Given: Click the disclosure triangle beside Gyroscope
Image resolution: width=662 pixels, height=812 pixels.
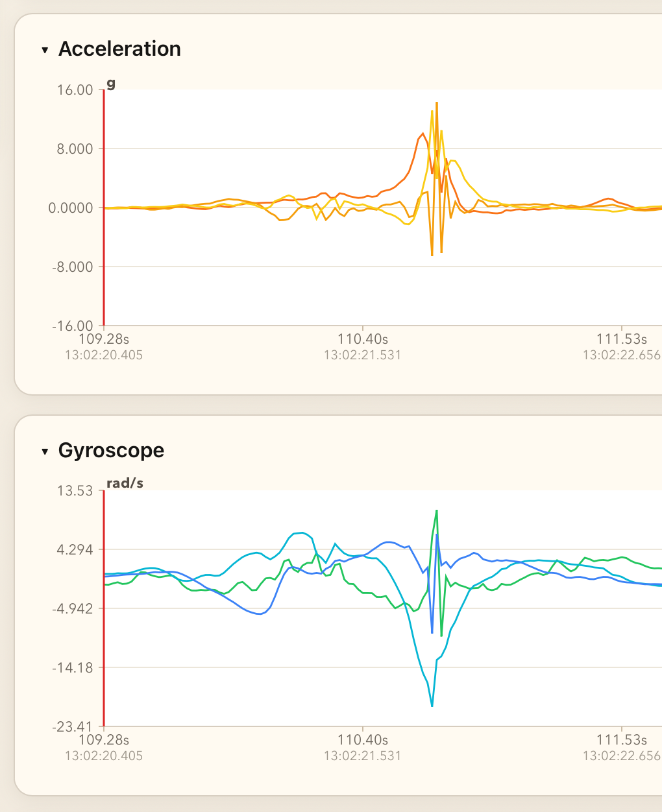Looking at the screenshot, I should point(44,451).
